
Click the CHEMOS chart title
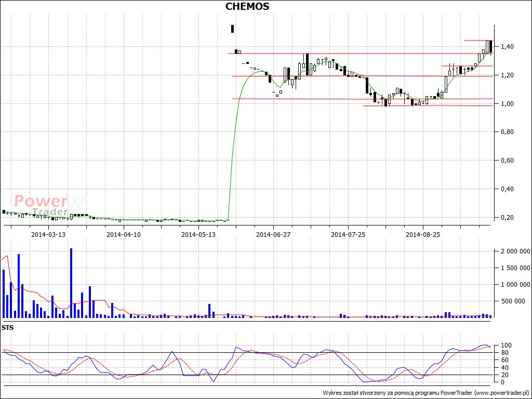(x=247, y=6)
